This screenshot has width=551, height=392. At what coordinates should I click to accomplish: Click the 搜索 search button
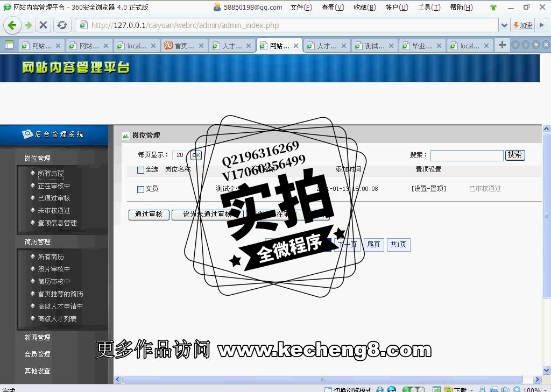515,155
